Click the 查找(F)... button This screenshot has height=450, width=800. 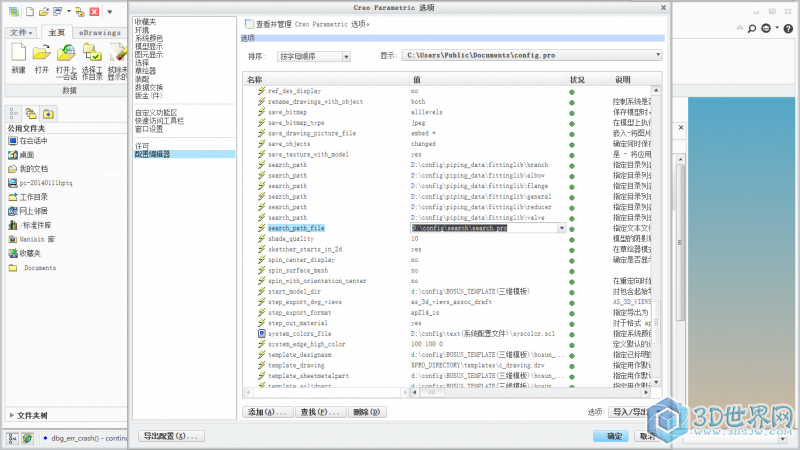pos(320,412)
